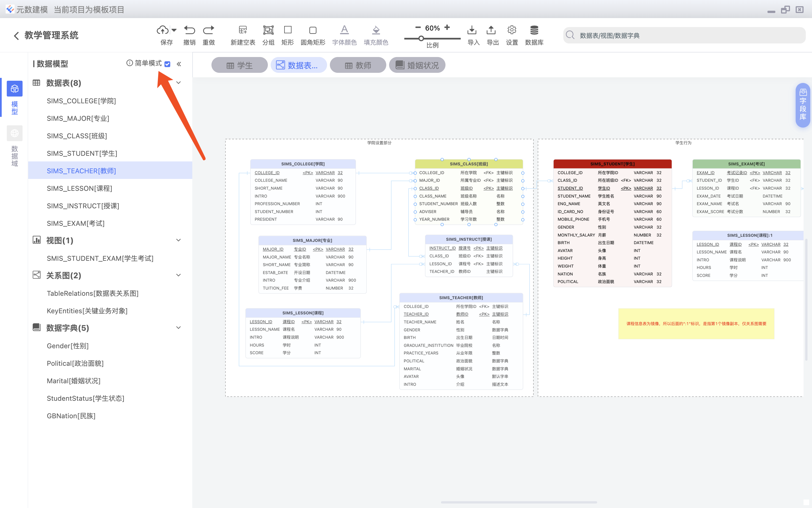Redo action with 重做
This screenshot has height=508, width=812.
208,35
